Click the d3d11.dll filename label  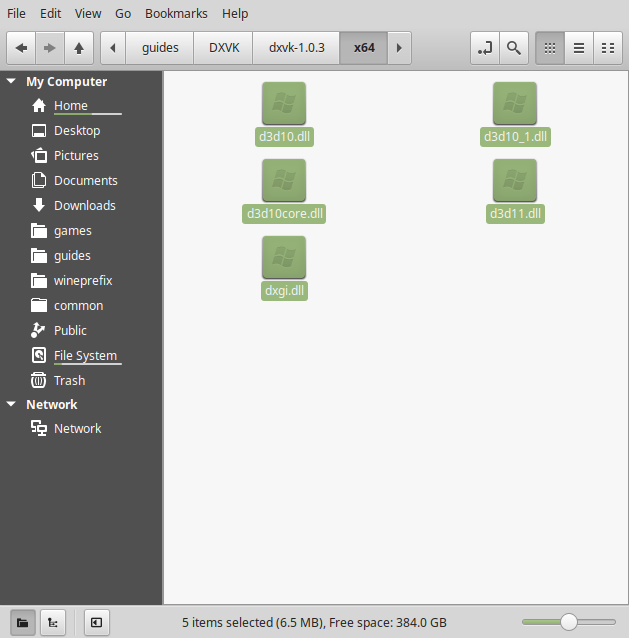pos(515,214)
